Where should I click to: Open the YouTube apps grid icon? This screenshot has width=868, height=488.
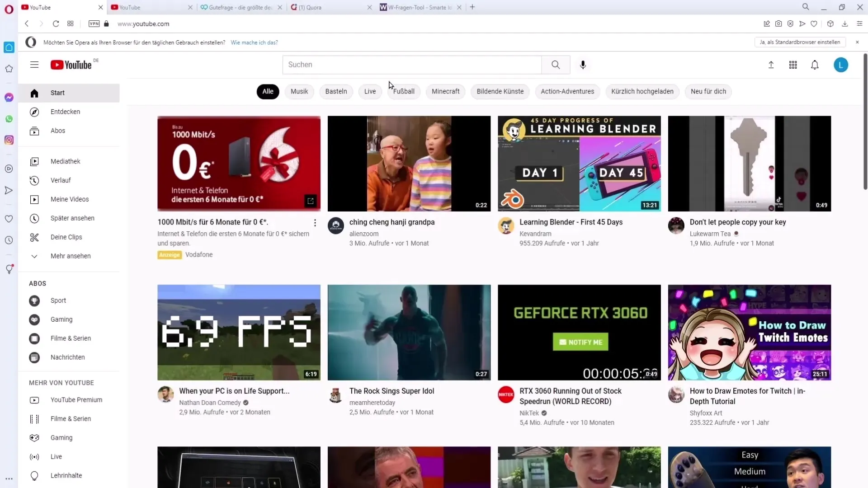click(x=793, y=65)
